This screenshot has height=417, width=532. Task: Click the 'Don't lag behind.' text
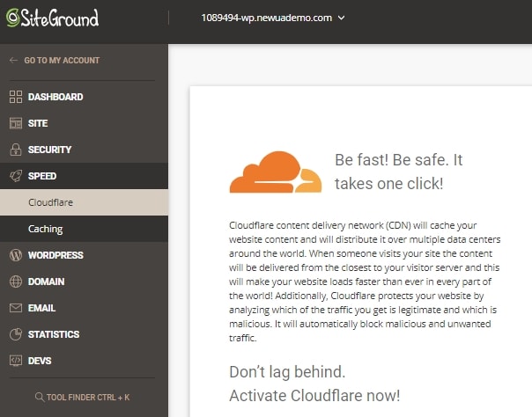tap(287, 371)
